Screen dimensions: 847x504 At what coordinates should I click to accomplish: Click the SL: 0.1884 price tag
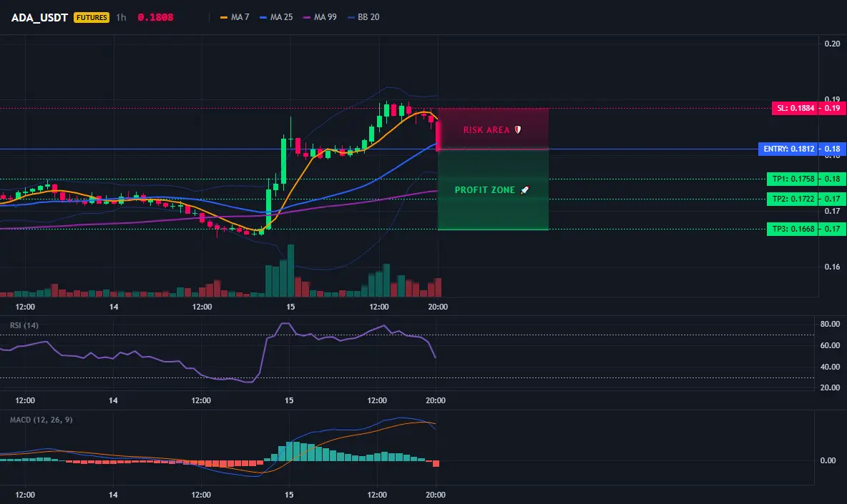click(795, 108)
